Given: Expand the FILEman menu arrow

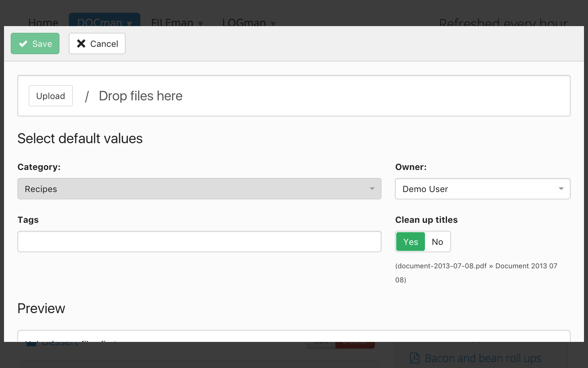Looking at the screenshot, I should 200,23.
